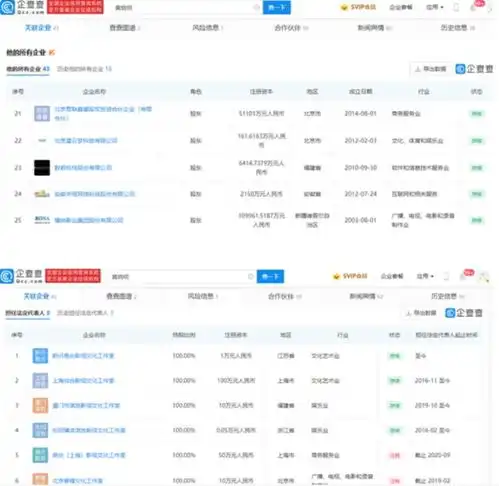Open the company name link in row 21
Screen dimensions: 499x486
click(103, 113)
